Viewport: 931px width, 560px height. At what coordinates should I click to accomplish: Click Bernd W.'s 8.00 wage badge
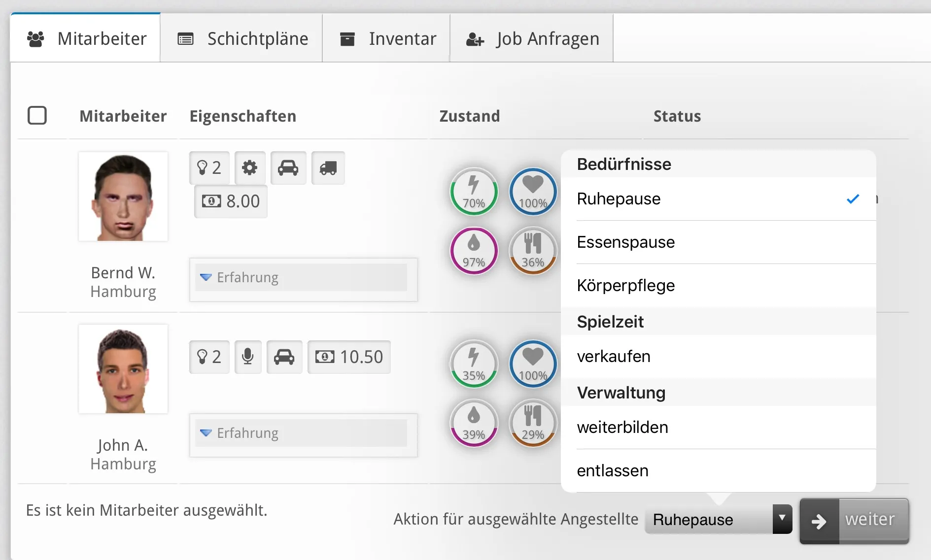click(231, 201)
